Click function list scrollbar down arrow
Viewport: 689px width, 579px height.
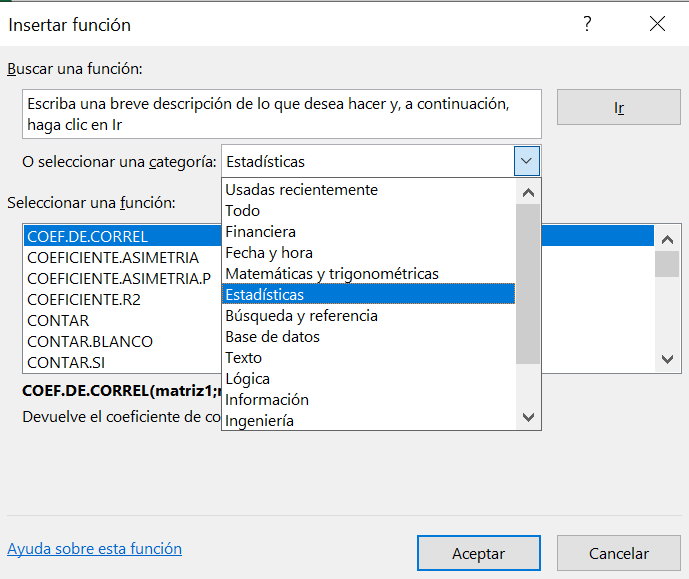coord(667,359)
